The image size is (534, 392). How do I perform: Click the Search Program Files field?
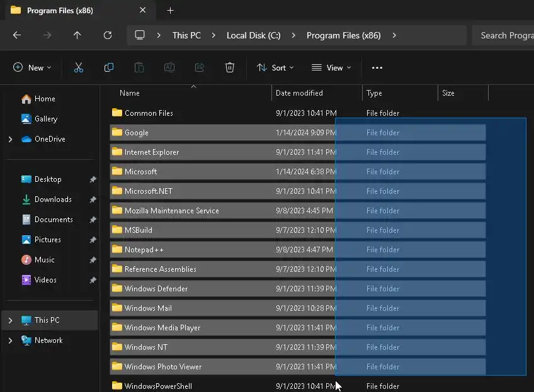(x=503, y=35)
